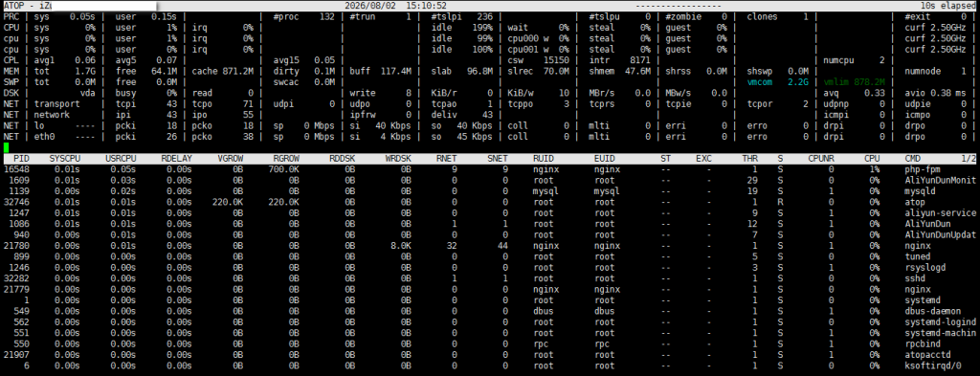This screenshot has height=376, width=980.
Task: Click the WRDSK column header
Action: 399,159
